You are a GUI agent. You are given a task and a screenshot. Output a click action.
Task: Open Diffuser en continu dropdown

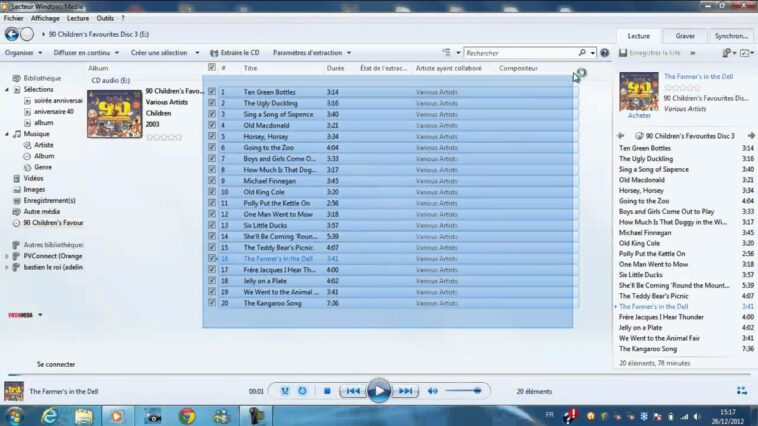coord(86,53)
